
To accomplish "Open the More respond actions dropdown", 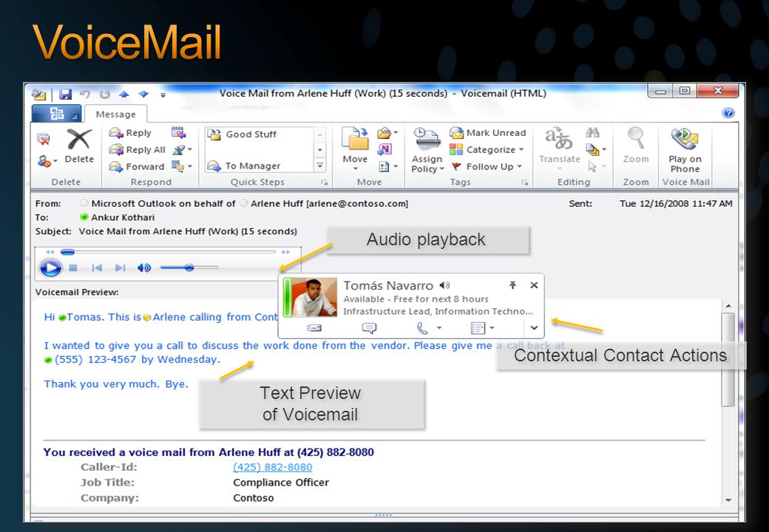I will [x=181, y=166].
